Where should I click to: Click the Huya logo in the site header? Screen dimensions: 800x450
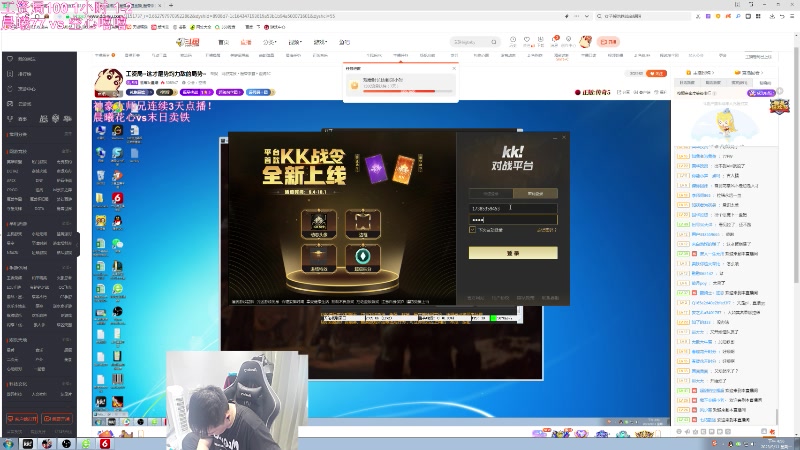(x=188, y=42)
